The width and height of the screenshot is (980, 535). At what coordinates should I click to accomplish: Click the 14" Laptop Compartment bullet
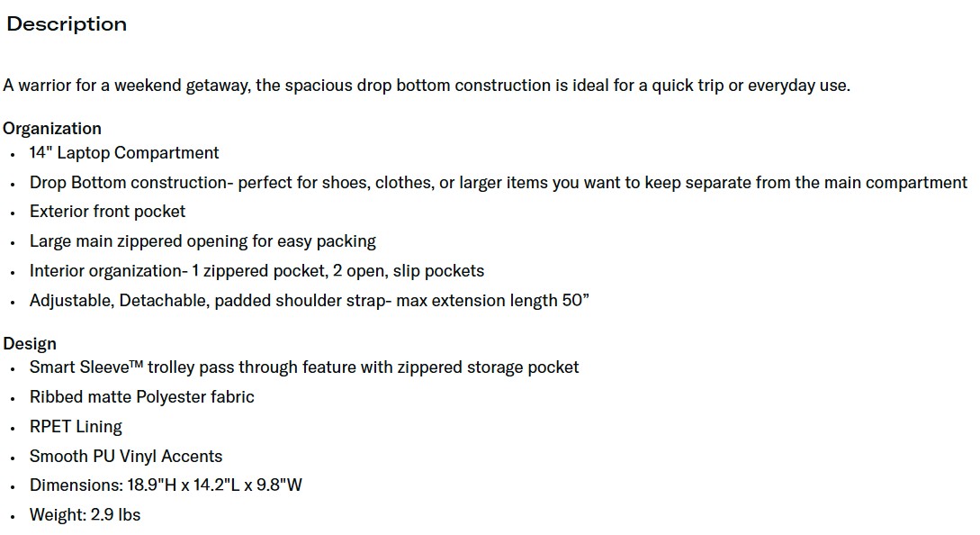[124, 153]
